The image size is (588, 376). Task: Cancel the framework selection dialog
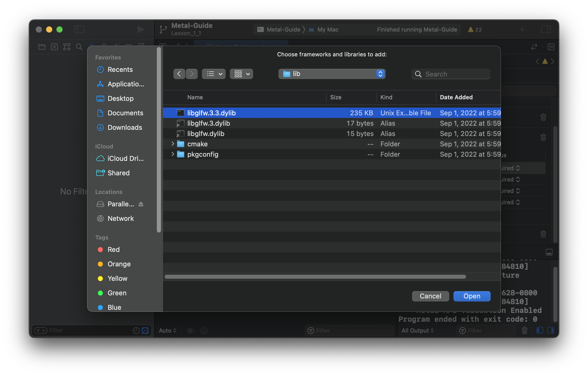coord(430,296)
